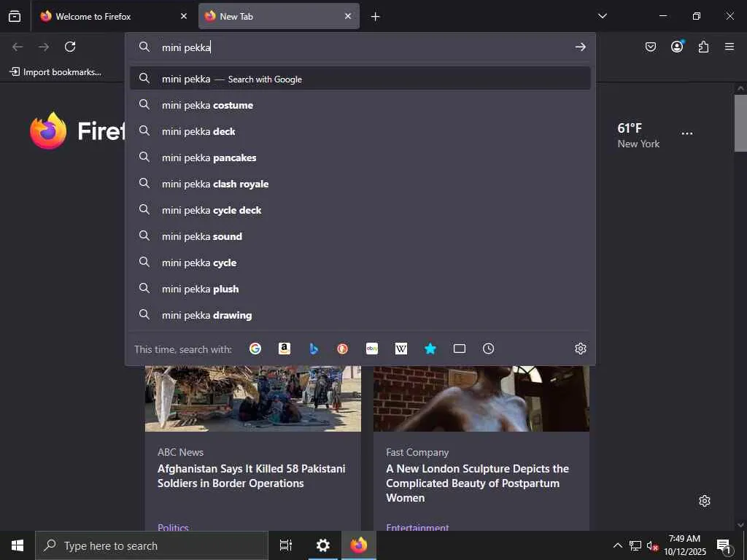The height and width of the screenshot is (560, 747).
Task: Open New London Sculpture article
Action: click(x=477, y=483)
